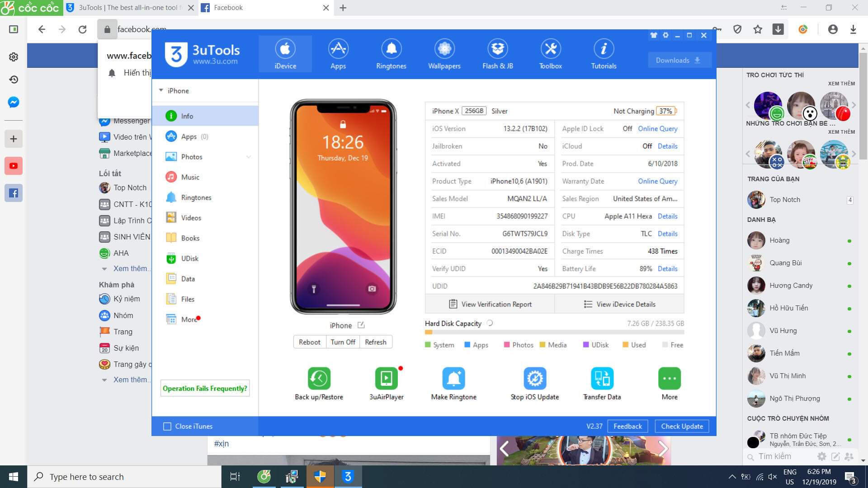Screen dimensions: 868x488
Task: Open the iDevice tab in 3uTools
Action: click(285, 54)
